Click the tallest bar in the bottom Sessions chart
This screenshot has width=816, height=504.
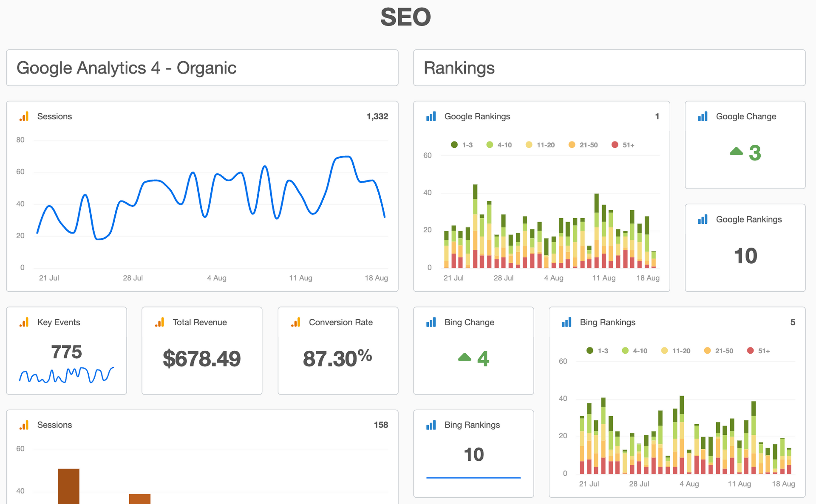click(68, 486)
